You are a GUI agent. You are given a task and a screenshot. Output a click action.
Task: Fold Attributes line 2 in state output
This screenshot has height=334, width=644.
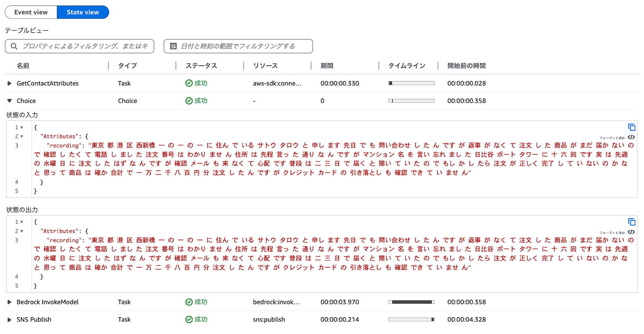click(22, 231)
